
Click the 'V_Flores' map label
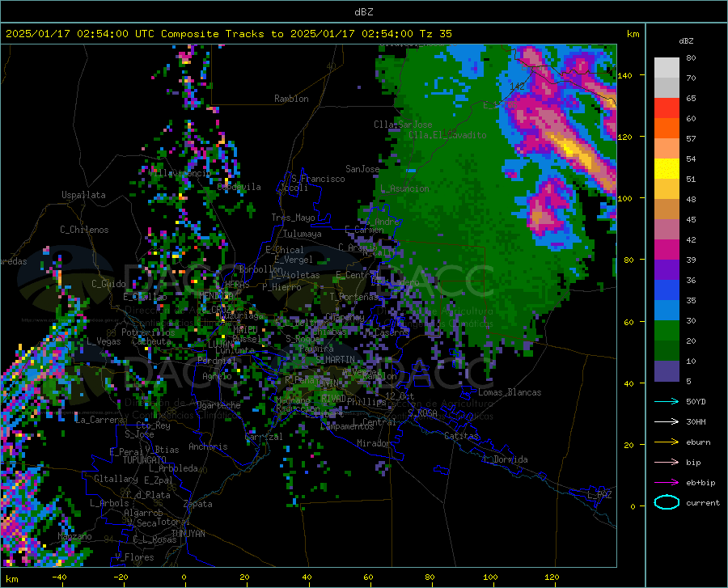tap(134, 557)
